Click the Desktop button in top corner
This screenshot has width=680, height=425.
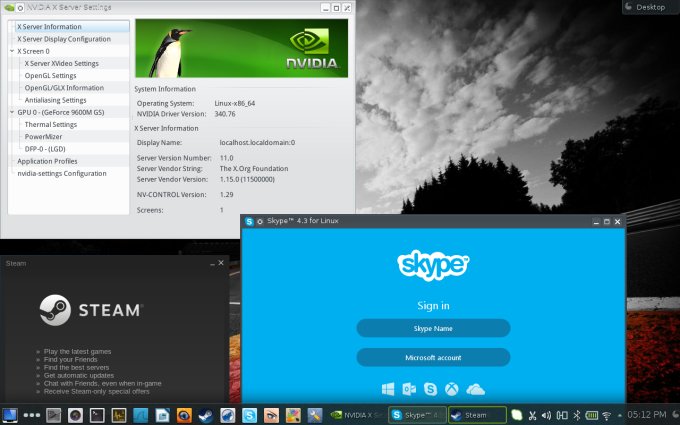click(649, 7)
